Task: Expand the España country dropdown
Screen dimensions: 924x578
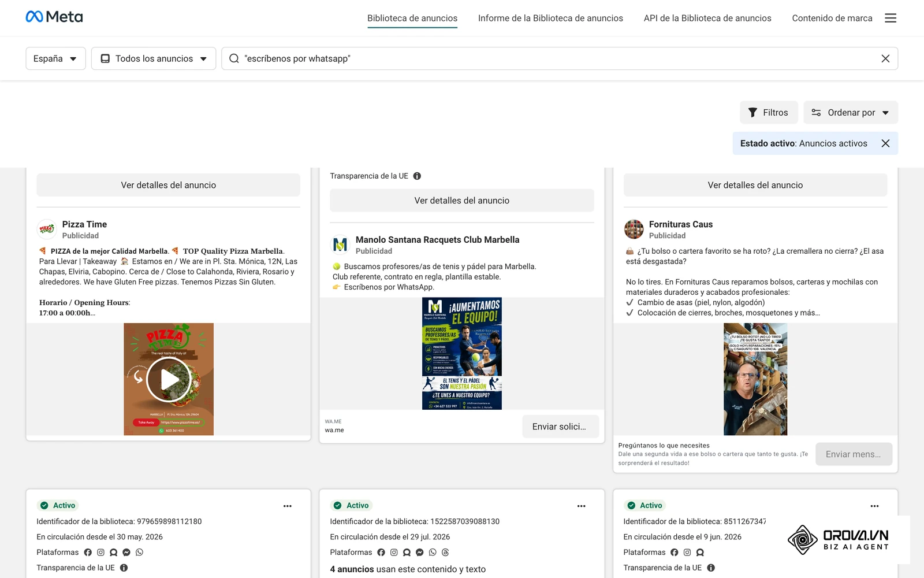Action: pos(55,58)
